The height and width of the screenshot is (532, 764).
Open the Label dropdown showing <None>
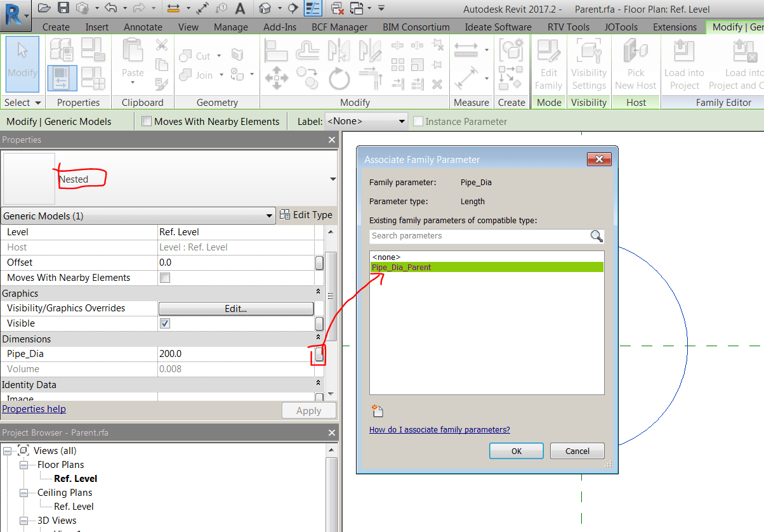click(366, 121)
